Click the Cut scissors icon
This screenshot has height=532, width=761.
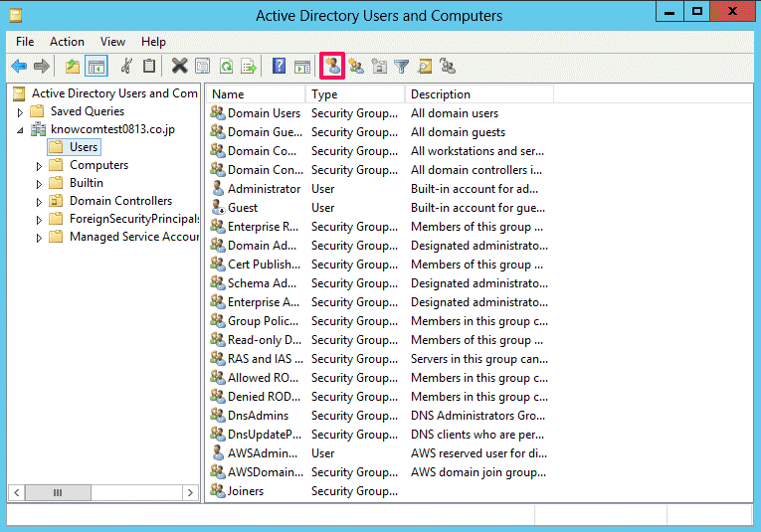(x=126, y=66)
